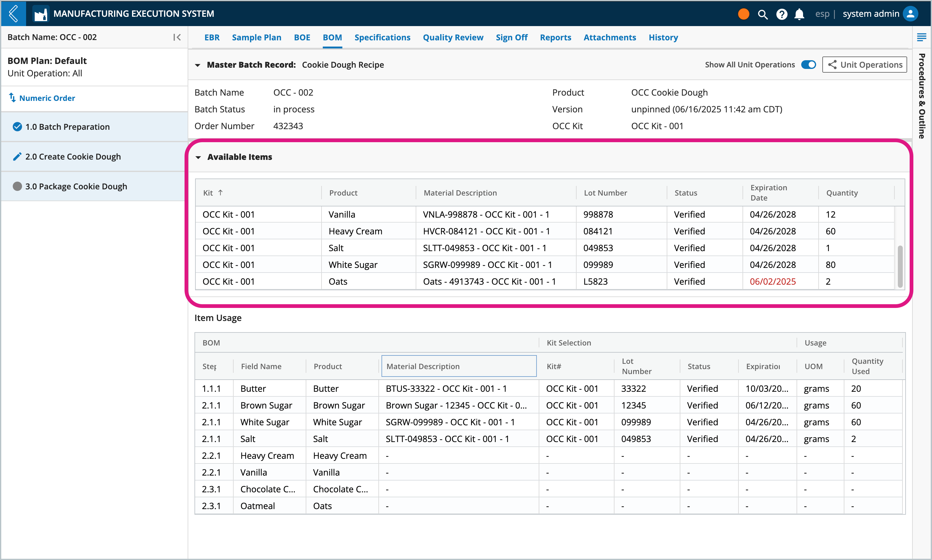This screenshot has height=560, width=932.
Task: Select the 2.3.1 Oatmeal usage row
Action: [549, 506]
